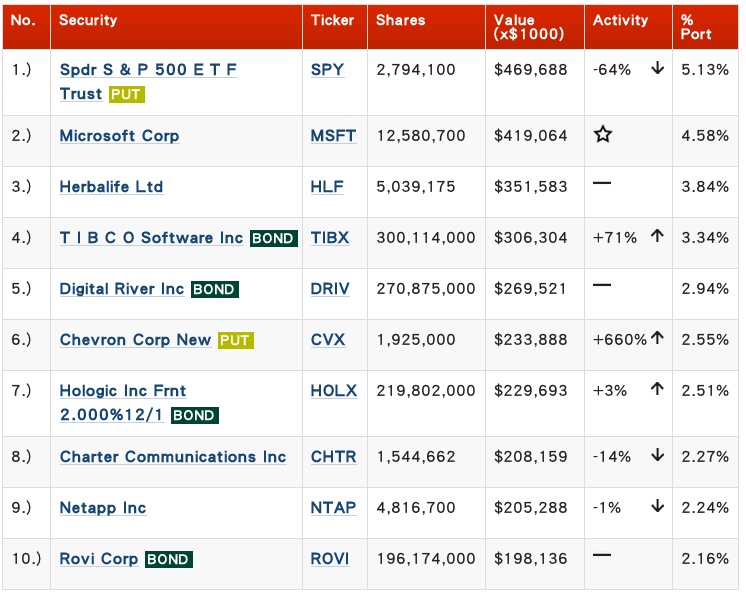Click the HOLX ticker link
Viewport: 746px width, 597px height.
pos(334,391)
